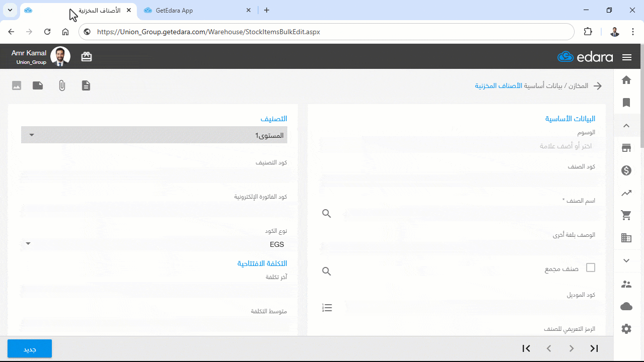Open the shopping cart sidebar icon
Image resolution: width=644 pixels, height=362 pixels.
click(x=626, y=215)
